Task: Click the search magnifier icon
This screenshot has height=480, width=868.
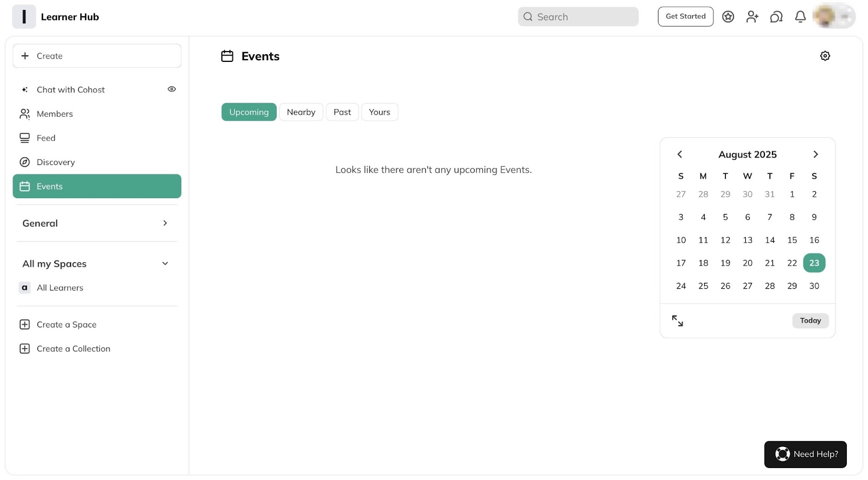Action: (x=528, y=17)
